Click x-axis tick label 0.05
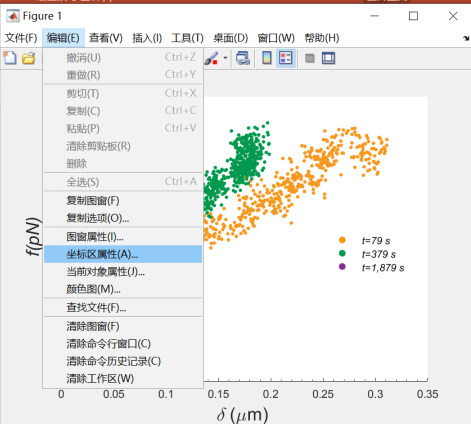This screenshot has width=471, height=424. point(114,394)
